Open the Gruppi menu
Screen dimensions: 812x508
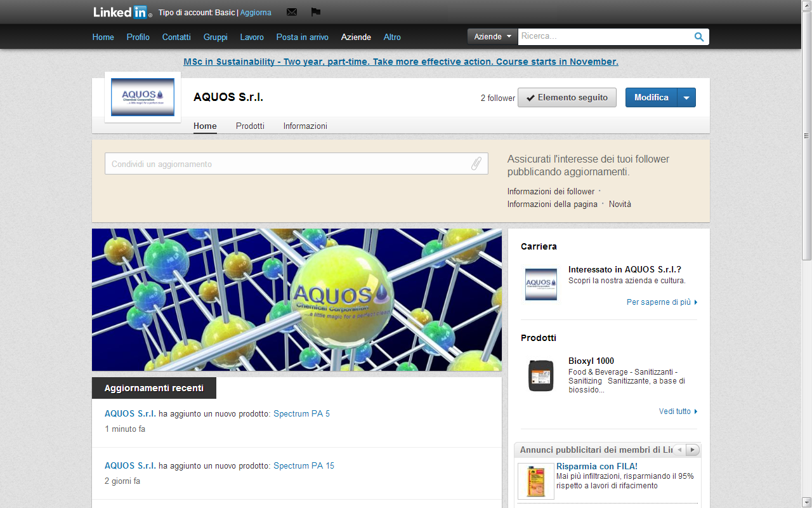[216, 37]
